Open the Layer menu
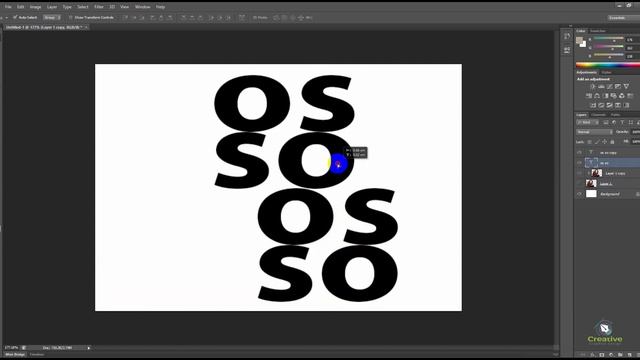Image resolution: width=640 pixels, height=360 pixels. [52, 7]
